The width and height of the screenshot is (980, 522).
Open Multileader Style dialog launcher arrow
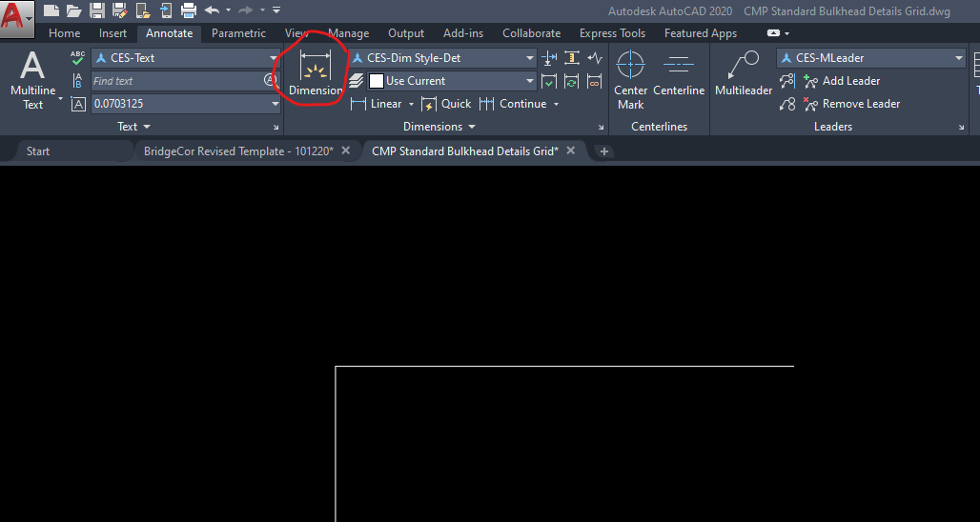pyautogui.click(x=961, y=128)
